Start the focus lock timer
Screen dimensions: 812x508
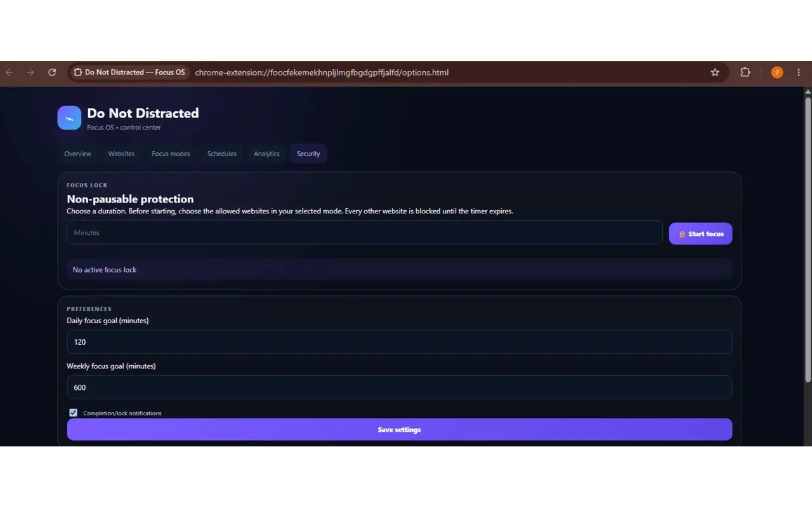click(x=700, y=234)
